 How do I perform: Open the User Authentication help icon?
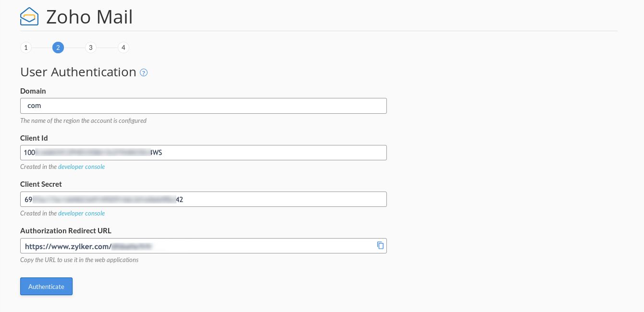click(x=144, y=72)
